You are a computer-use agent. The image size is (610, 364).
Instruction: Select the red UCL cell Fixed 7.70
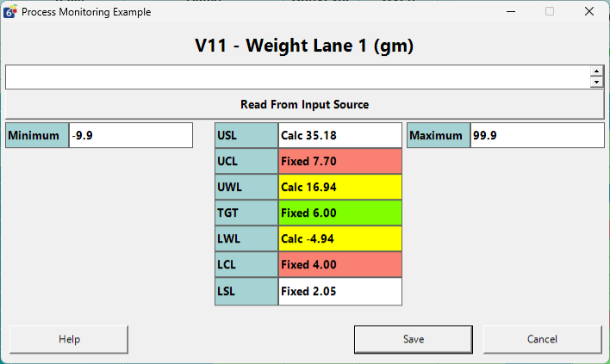pos(340,161)
